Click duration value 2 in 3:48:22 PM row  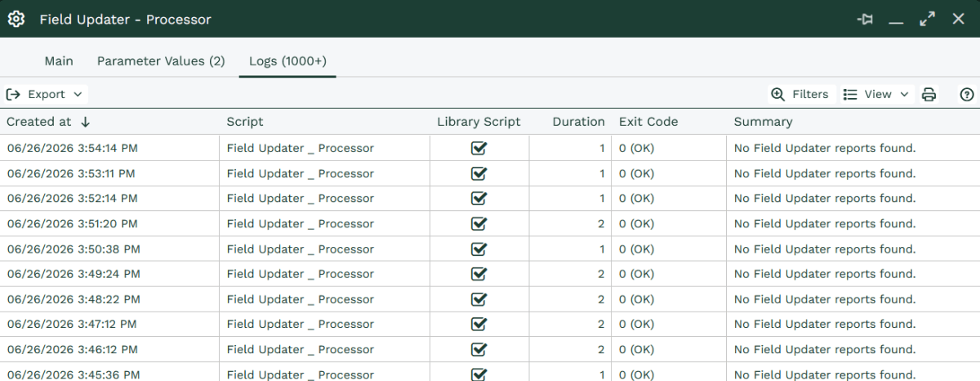pos(602,299)
